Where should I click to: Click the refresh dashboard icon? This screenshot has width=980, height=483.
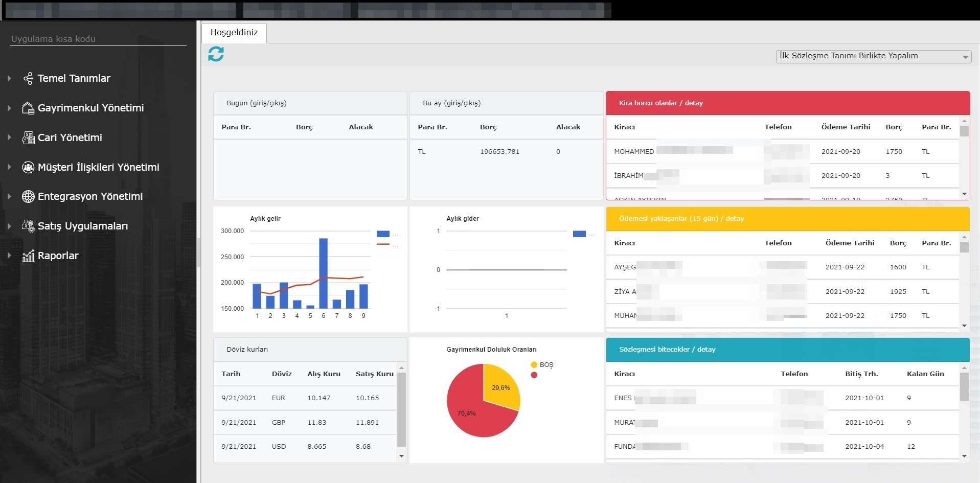pos(216,54)
